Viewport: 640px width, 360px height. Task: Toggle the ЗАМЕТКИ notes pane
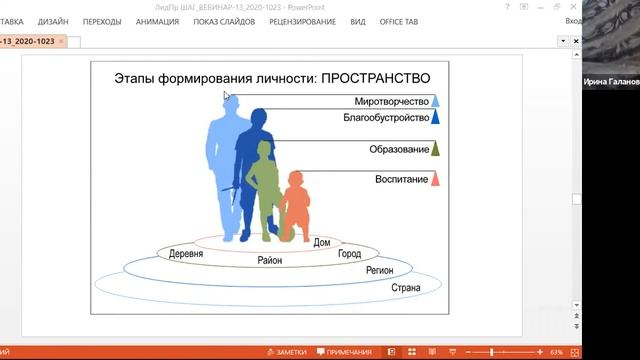(x=287, y=352)
